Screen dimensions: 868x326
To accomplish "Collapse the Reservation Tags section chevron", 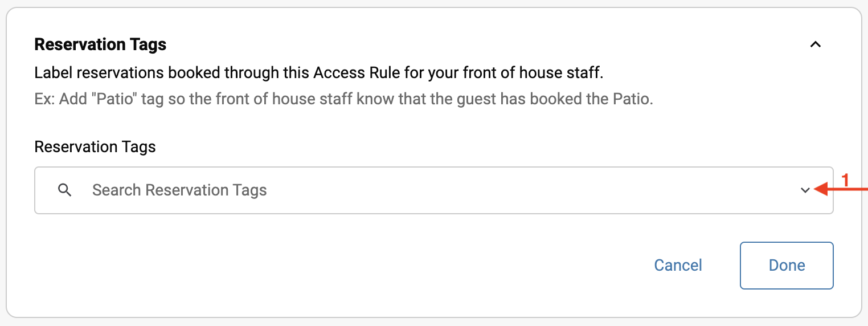I will point(816,44).
